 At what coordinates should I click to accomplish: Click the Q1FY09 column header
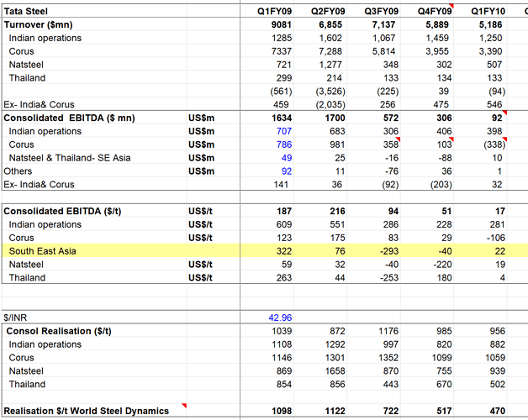coord(274,11)
